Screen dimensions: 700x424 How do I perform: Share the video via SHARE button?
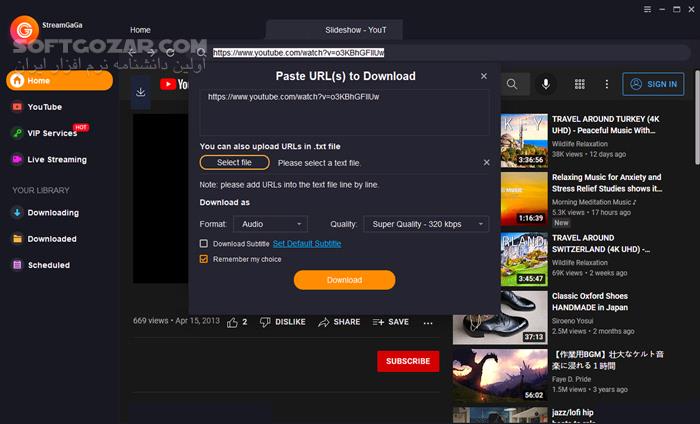339,322
